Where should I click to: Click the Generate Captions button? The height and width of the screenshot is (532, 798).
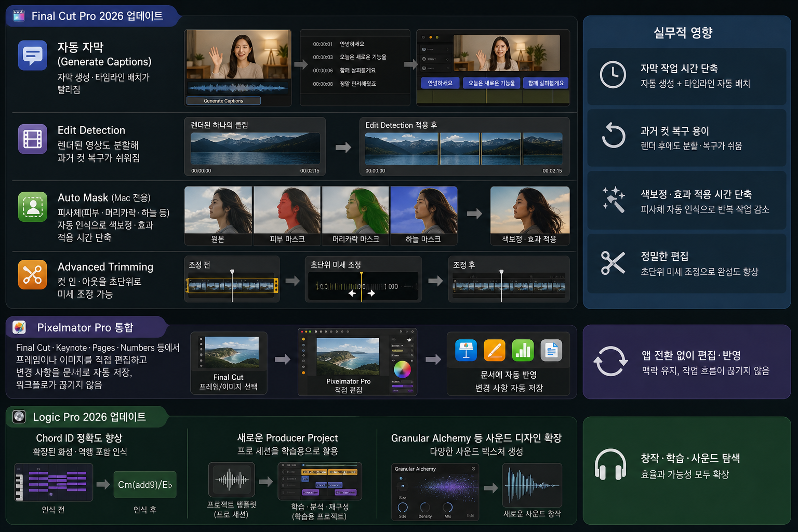click(223, 101)
